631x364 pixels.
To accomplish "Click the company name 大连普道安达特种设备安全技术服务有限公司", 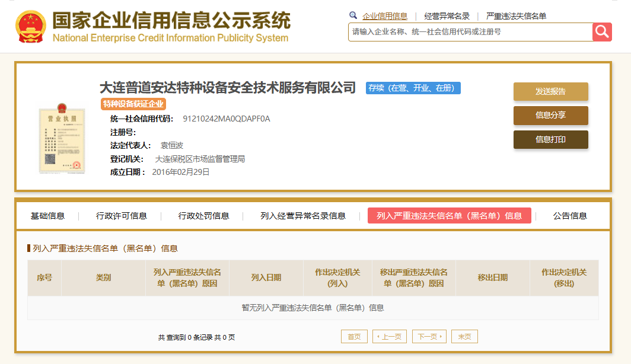I will point(228,88).
